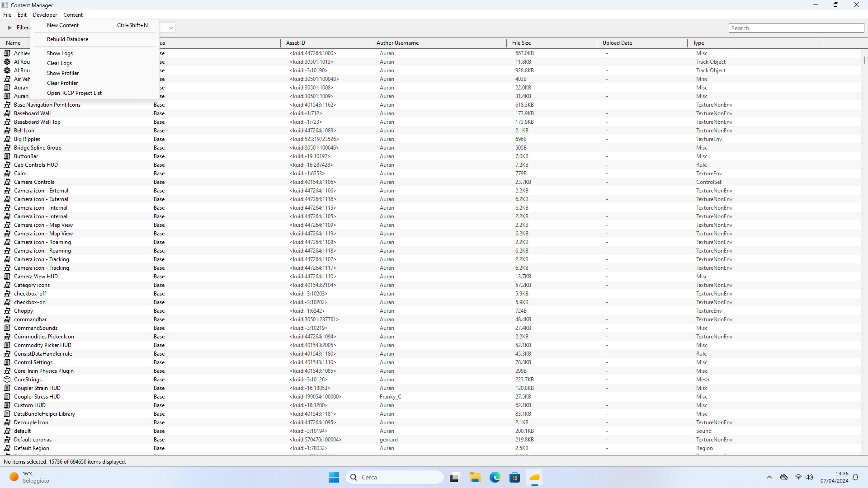Screen dimensions: 868x488
Task: Open Microsoft Store from the taskbar
Action: [514, 477]
